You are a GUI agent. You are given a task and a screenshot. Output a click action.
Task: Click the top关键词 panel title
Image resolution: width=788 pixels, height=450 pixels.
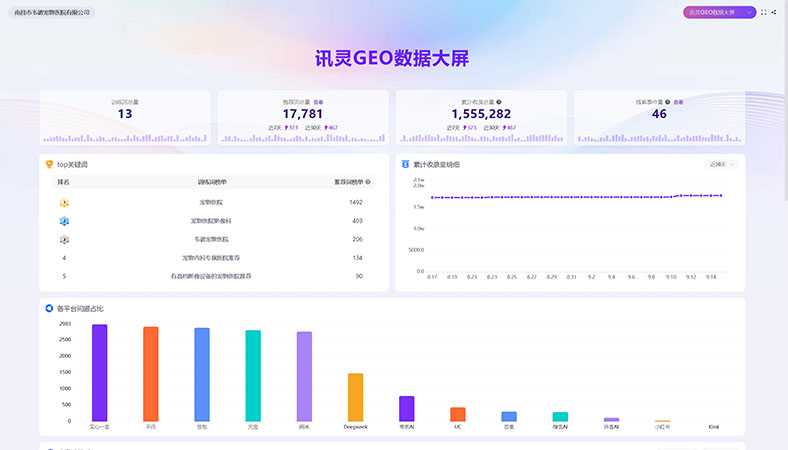[72, 164]
